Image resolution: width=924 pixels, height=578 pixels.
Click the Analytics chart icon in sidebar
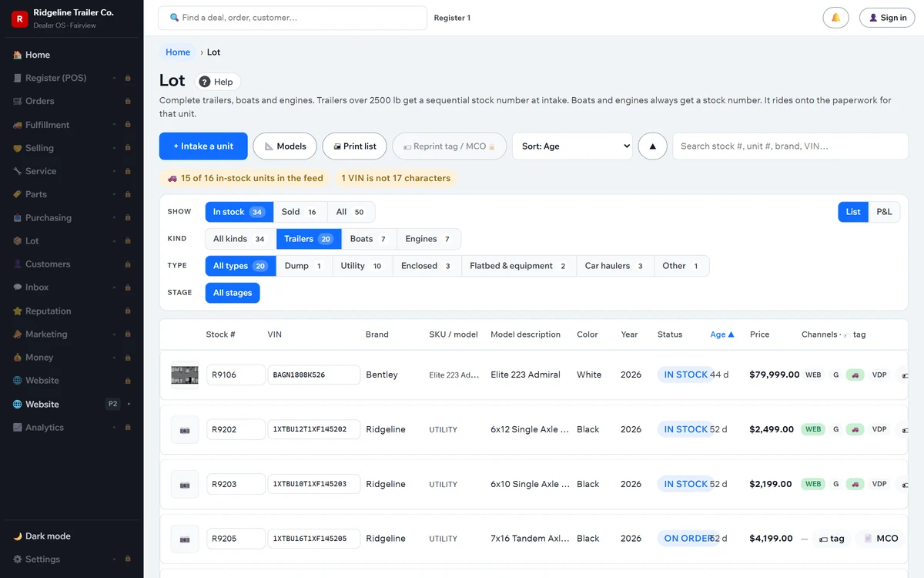pos(18,427)
